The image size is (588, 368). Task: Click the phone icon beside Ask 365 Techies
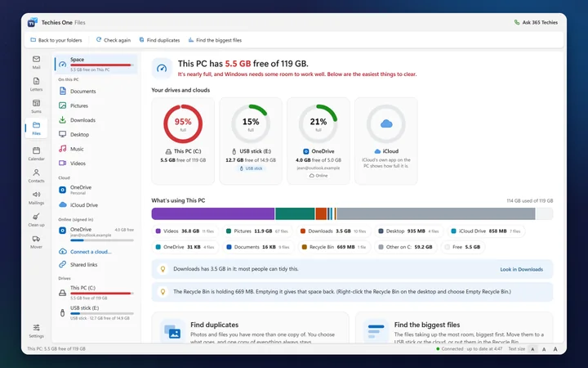[x=517, y=23]
